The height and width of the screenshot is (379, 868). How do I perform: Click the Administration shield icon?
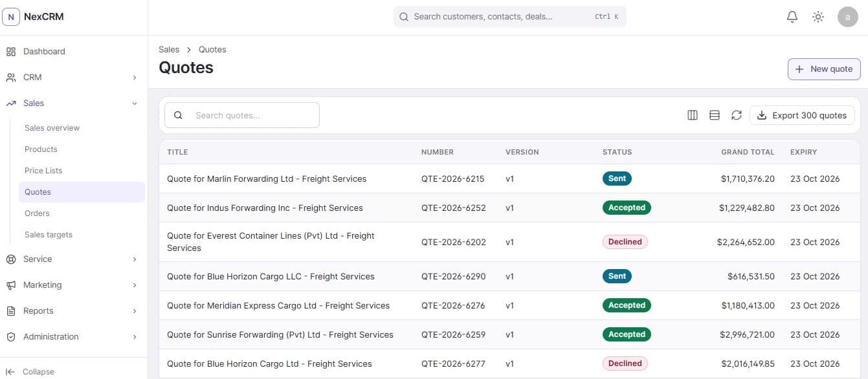pyautogui.click(x=11, y=337)
